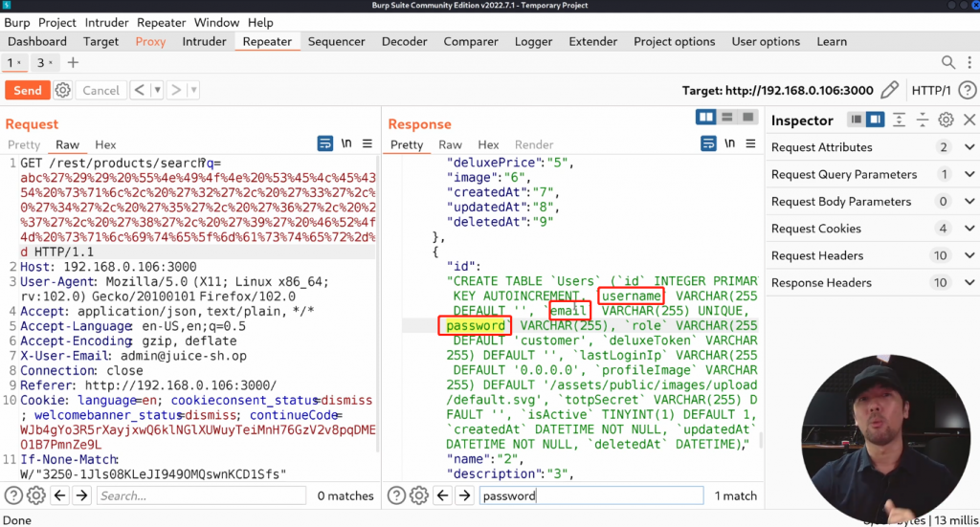Go to next request in history

(x=176, y=90)
